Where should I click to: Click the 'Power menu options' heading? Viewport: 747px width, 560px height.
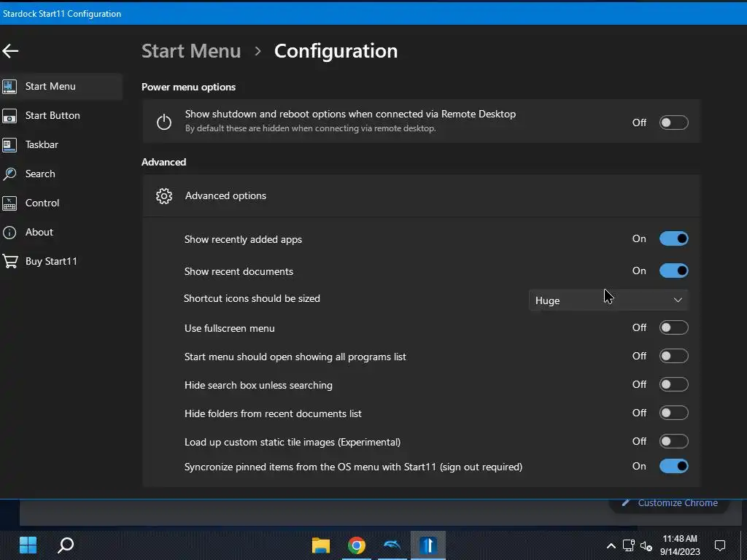click(189, 87)
